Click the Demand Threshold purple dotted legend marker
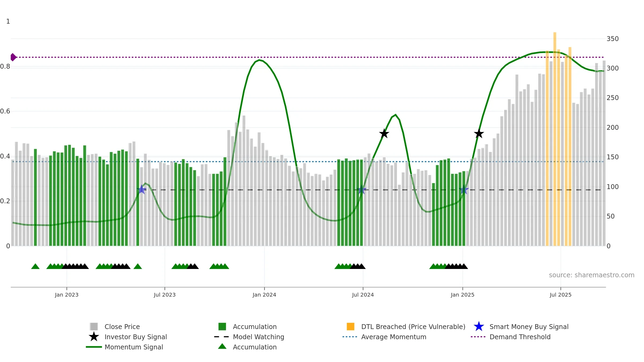The image size is (644, 362). 478,337
